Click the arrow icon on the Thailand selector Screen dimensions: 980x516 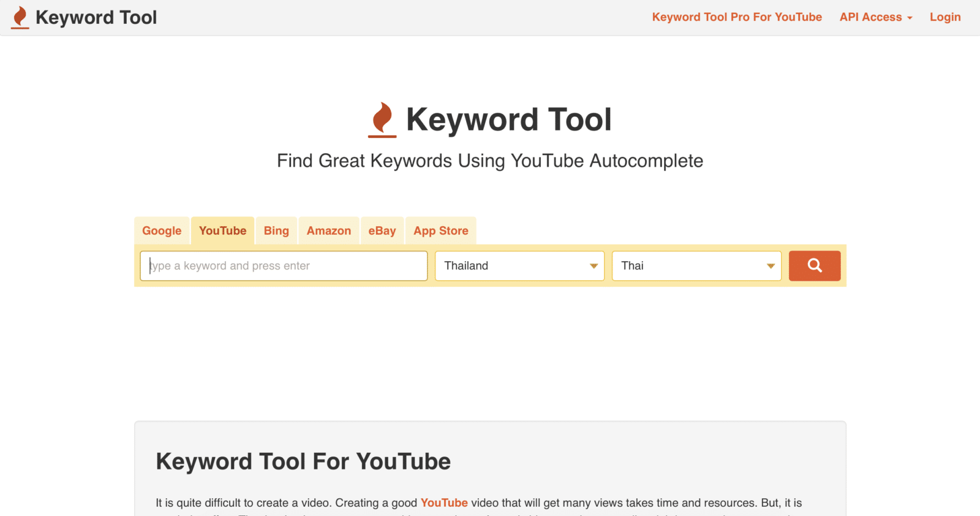pyautogui.click(x=594, y=266)
